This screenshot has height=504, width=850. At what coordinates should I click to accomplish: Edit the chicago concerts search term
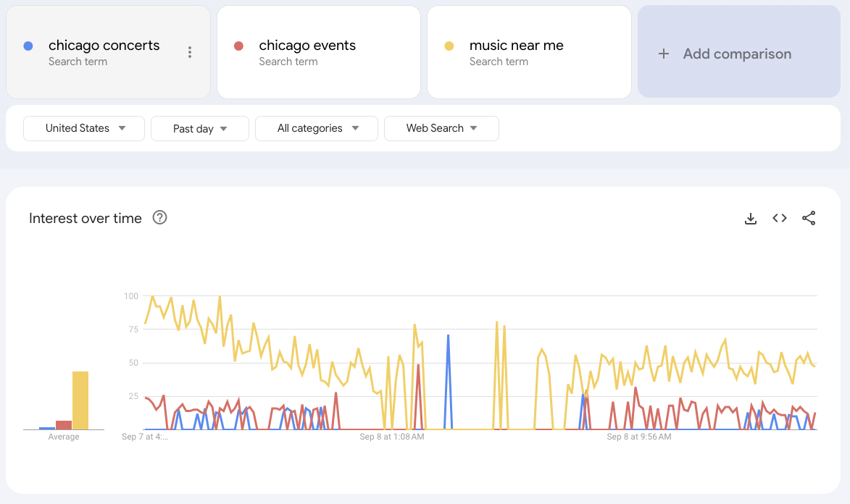[104, 46]
